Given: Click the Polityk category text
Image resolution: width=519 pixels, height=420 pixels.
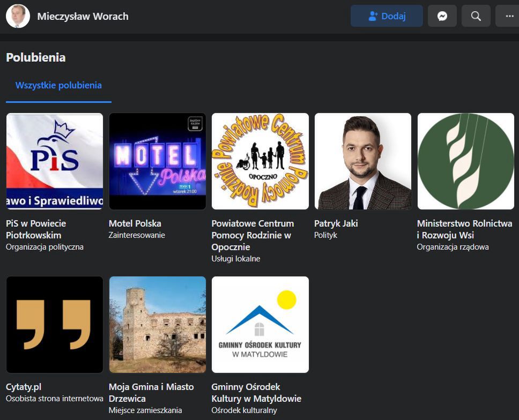Looking at the screenshot, I should 325,235.
